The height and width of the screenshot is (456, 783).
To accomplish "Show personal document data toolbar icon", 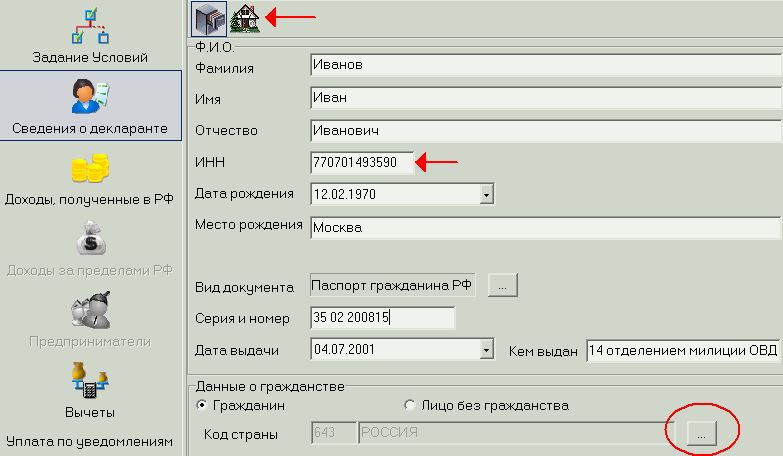I will [209, 19].
